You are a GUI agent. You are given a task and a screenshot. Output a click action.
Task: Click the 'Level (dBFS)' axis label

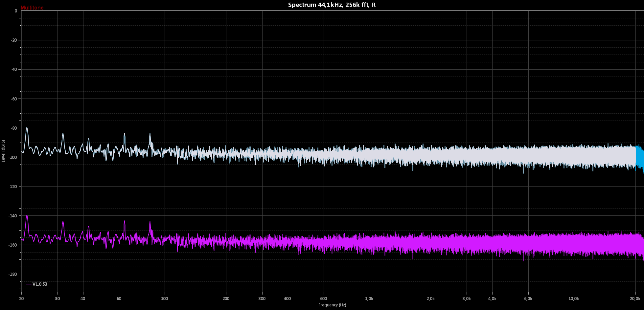(x=3, y=151)
